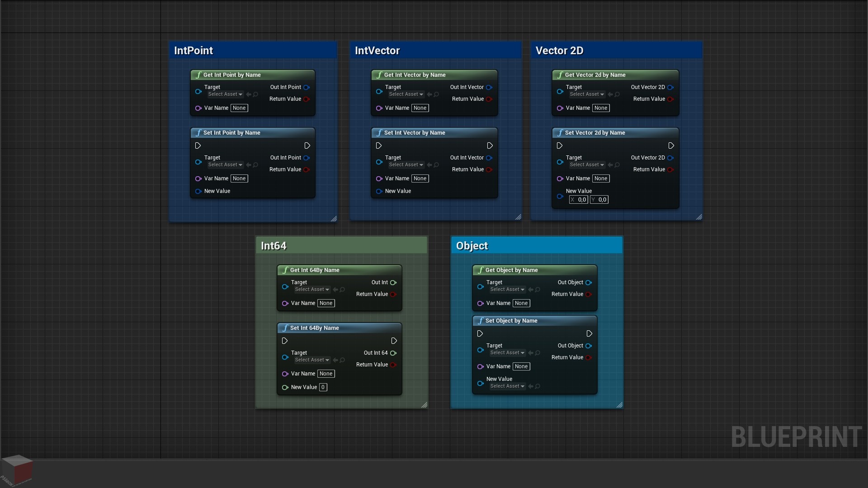Click resize handle of Object comment box
868x488 pixels.
(619, 405)
